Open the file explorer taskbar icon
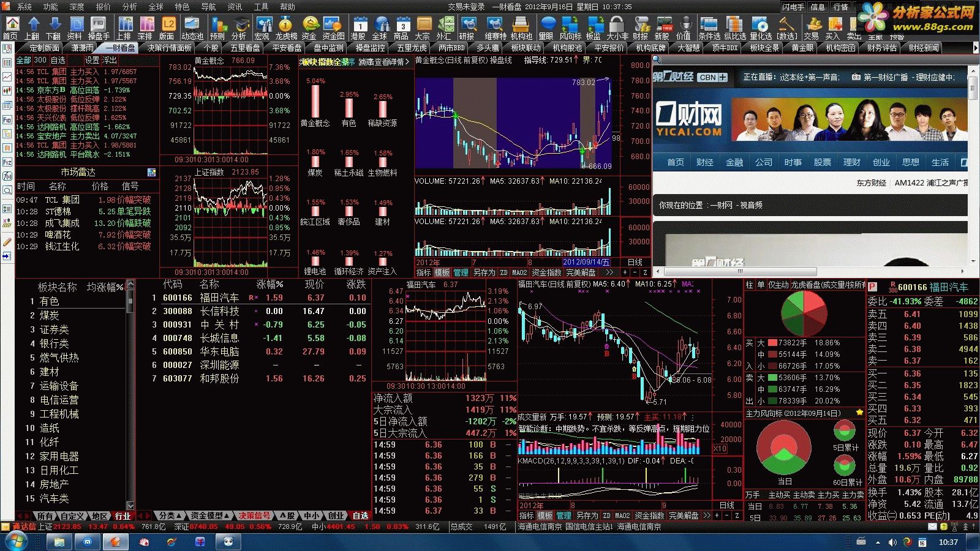 pyautogui.click(x=59, y=542)
